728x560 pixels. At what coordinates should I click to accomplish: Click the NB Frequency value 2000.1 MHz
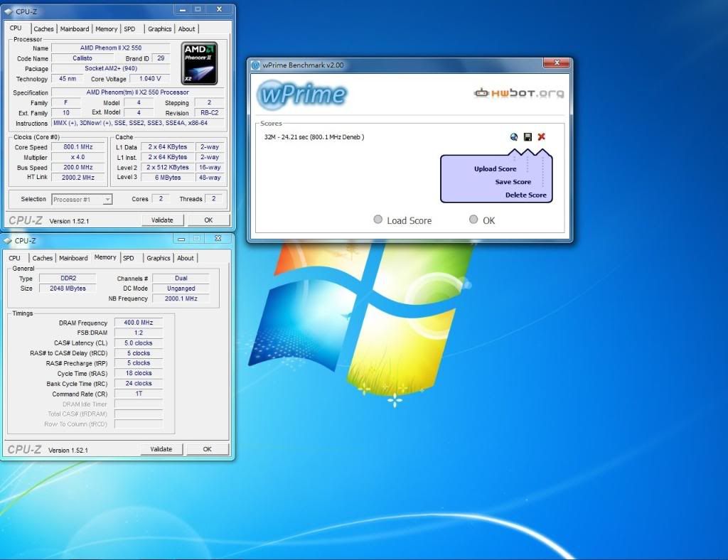tap(181, 298)
